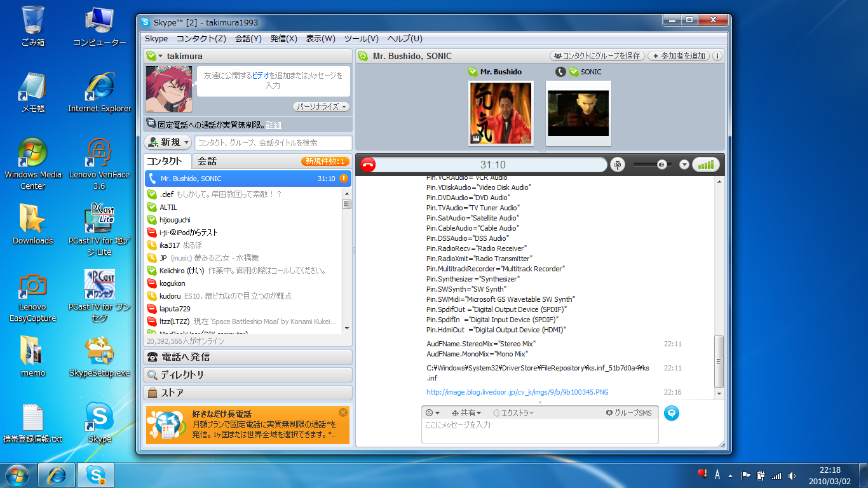Open the Skype menu
Image resolution: width=868 pixels, height=488 pixels.
click(156, 39)
